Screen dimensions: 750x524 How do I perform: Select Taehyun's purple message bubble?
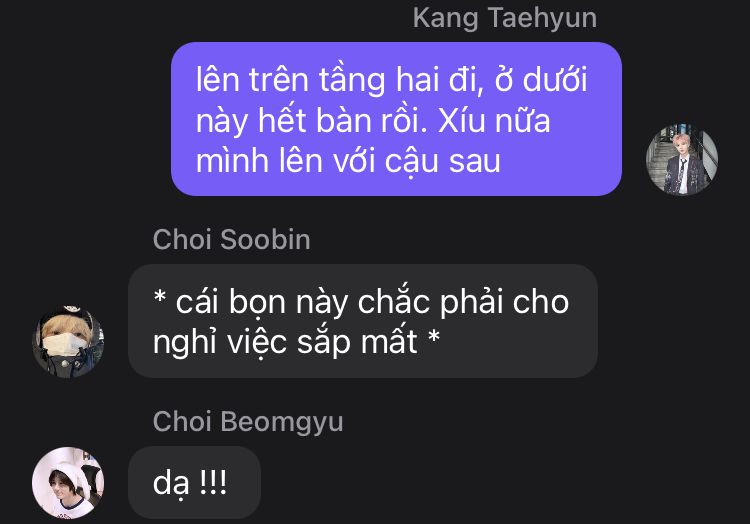point(397,119)
